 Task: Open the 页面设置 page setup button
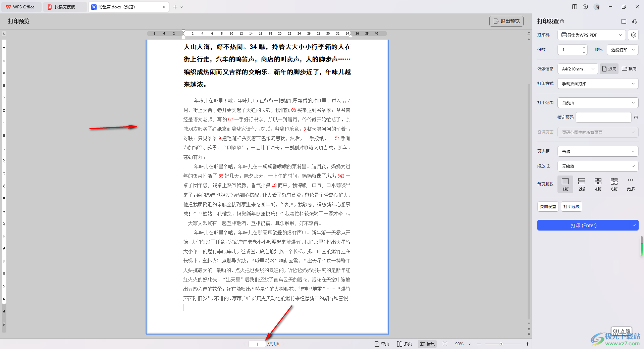coord(548,206)
